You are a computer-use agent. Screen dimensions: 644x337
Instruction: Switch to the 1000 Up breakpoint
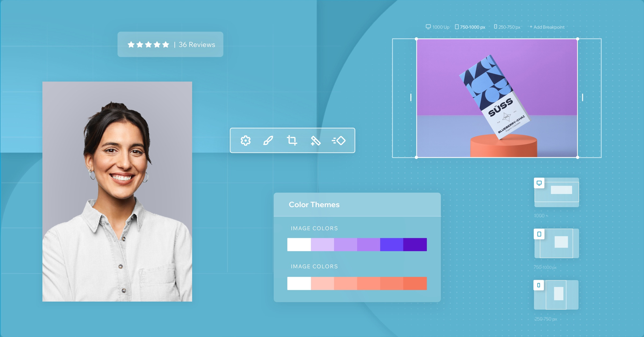point(437,27)
